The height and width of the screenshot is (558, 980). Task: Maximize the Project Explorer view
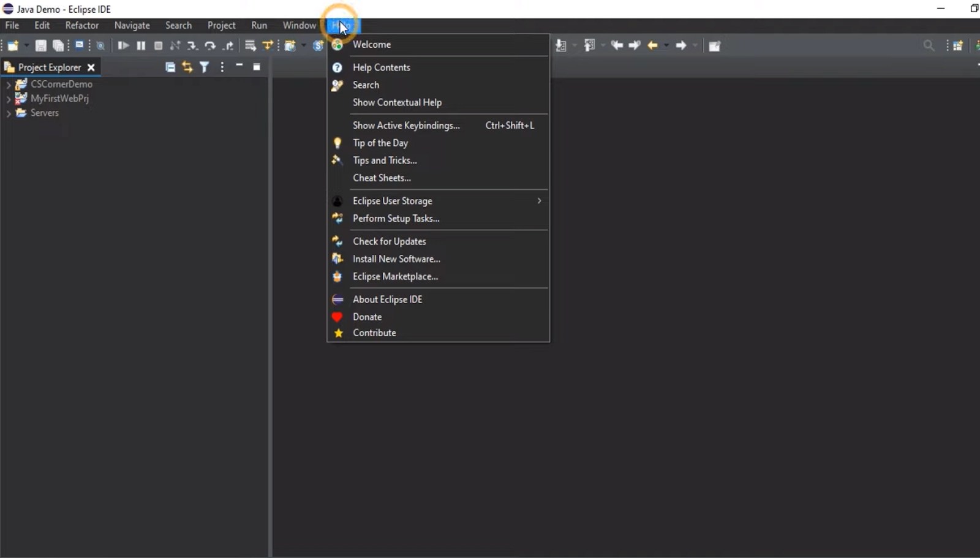coord(257,67)
